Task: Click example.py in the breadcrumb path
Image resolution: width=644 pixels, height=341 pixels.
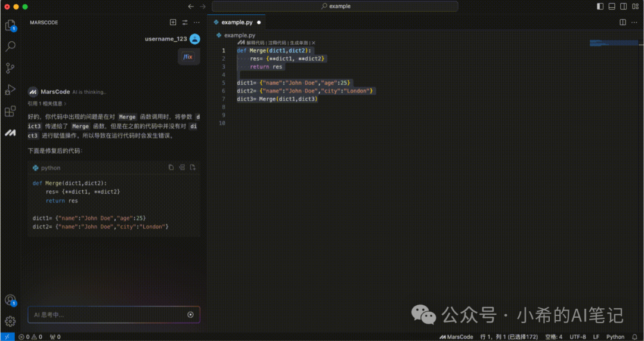Action: (239, 35)
